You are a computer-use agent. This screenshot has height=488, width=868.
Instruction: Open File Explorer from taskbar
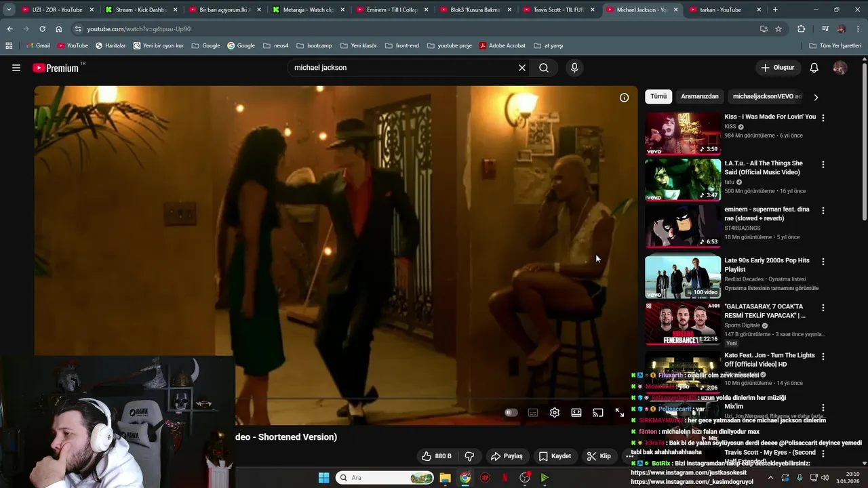[x=445, y=478]
